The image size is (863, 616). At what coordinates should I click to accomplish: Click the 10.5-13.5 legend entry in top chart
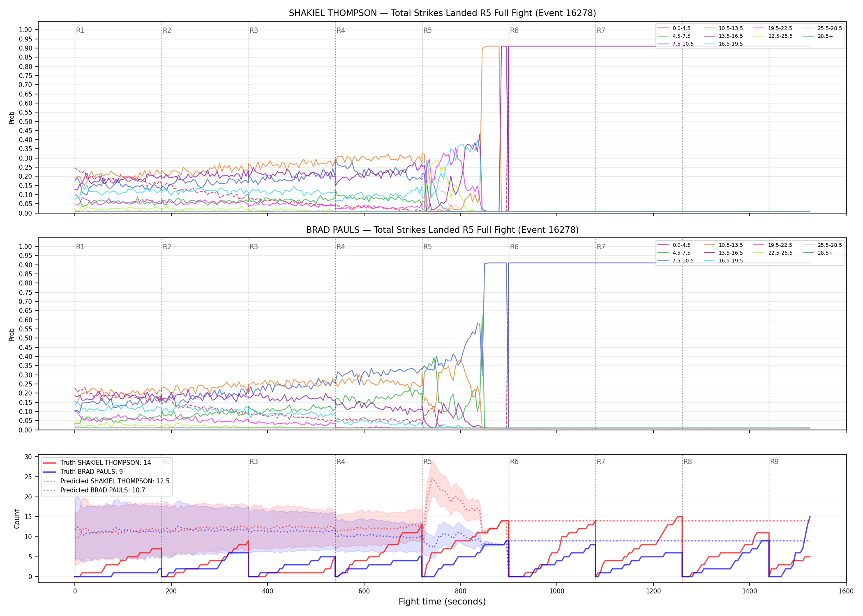point(723,28)
